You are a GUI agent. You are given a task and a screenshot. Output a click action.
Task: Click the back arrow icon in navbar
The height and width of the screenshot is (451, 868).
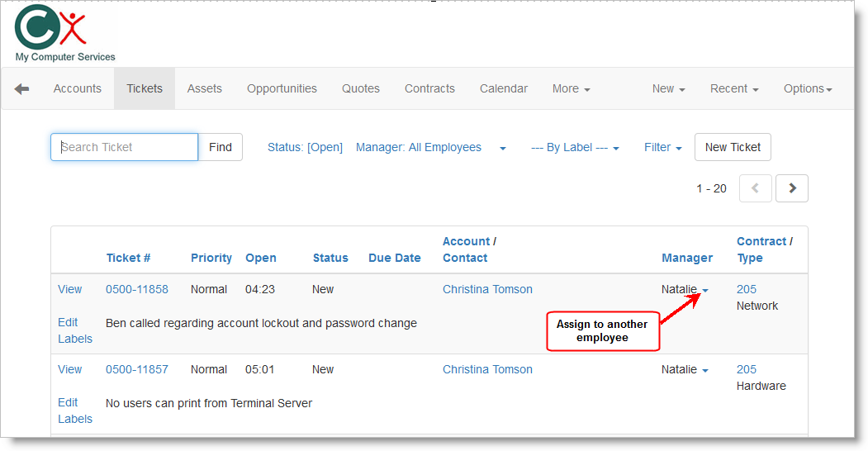21,89
